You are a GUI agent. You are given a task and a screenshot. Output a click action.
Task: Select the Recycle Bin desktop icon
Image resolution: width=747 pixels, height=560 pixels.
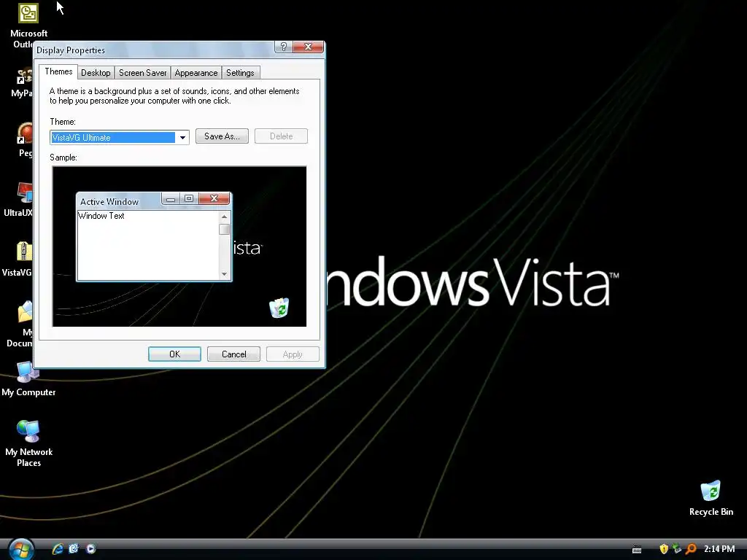(711, 498)
